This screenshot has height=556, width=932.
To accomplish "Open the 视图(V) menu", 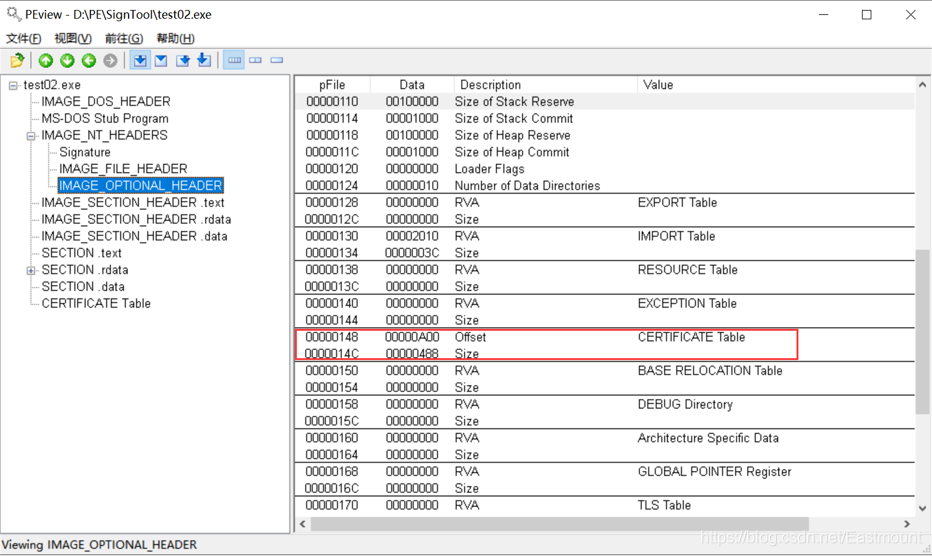I will 73,39.
